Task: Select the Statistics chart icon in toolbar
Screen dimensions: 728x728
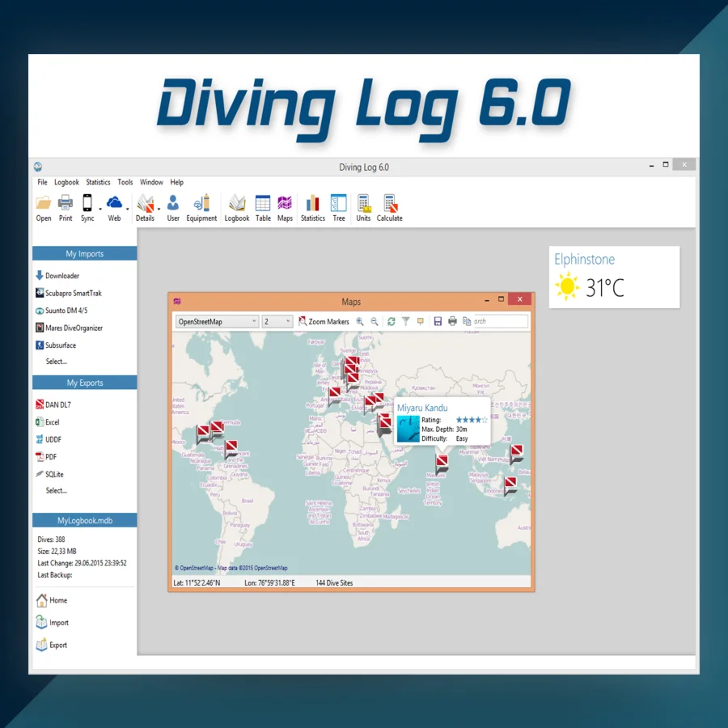Action: click(x=312, y=204)
